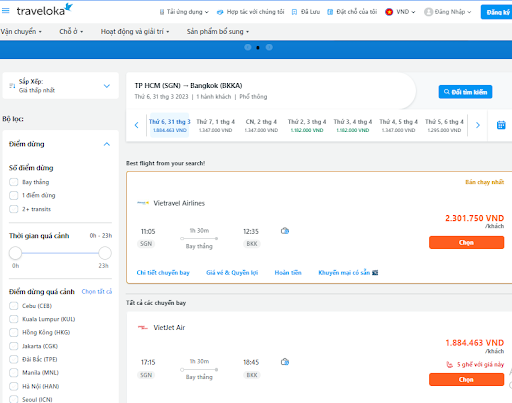Open the hamburger menu icon
This screenshot has height=403, width=512.
point(6,11)
